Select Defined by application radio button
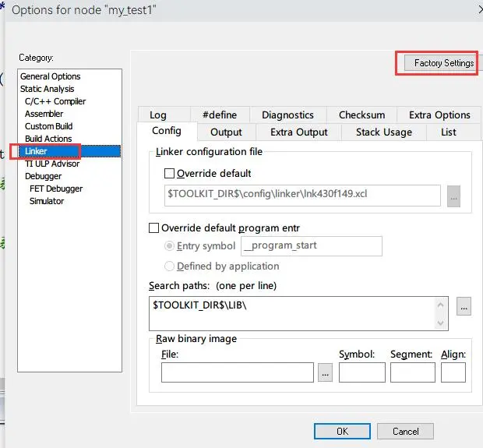Image resolution: width=483 pixels, height=448 pixels. click(170, 266)
